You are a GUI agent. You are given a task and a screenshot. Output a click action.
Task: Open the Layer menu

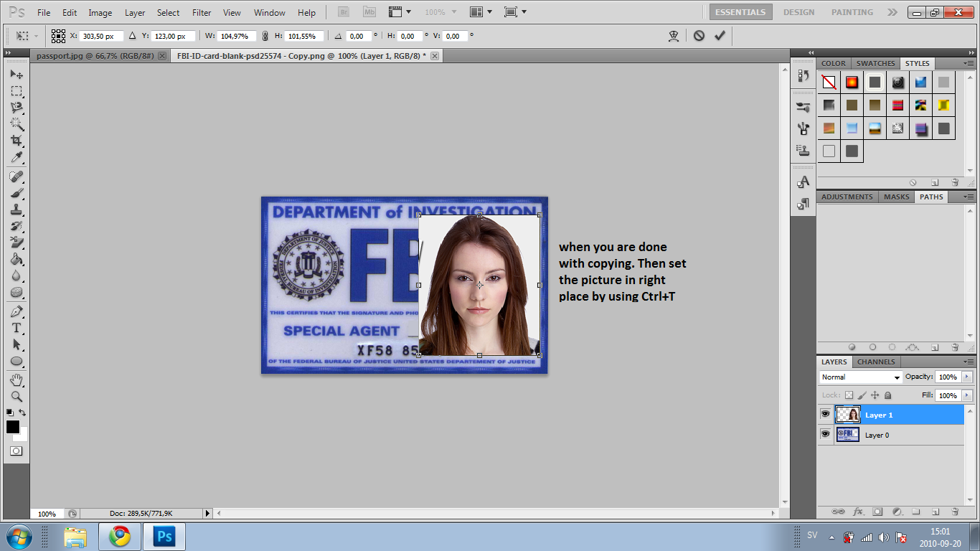pos(135,12)
